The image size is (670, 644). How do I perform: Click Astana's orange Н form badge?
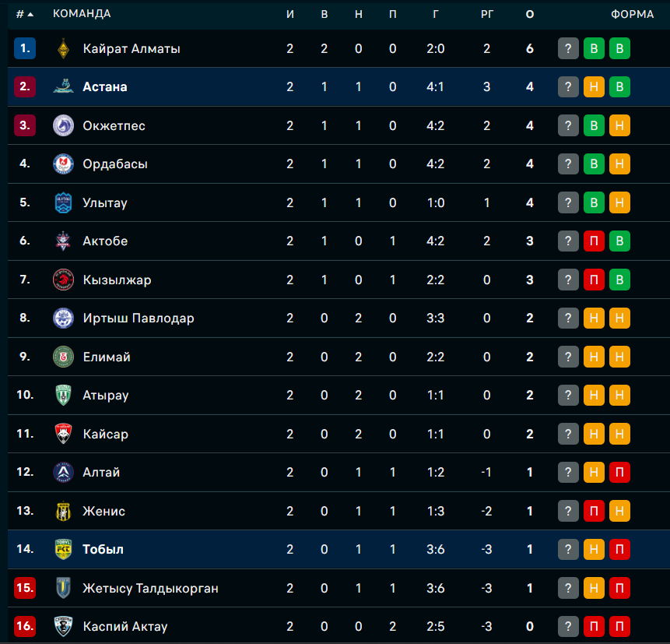click(594, 86)
